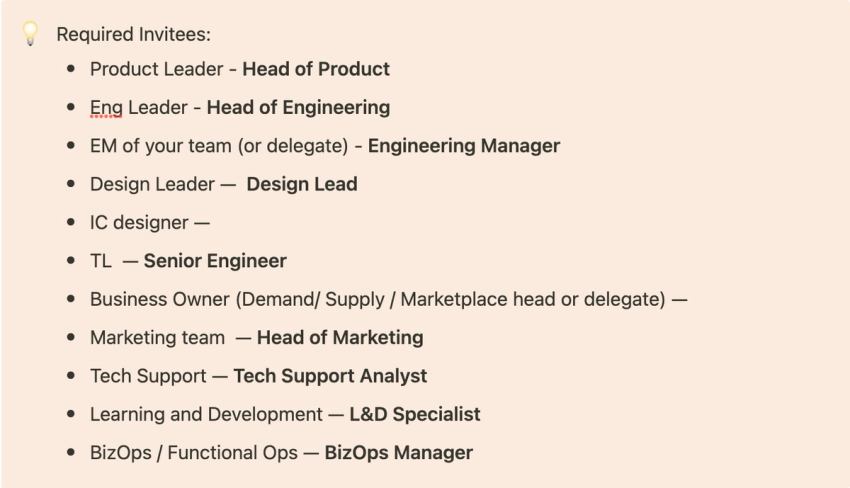Click the bold 'BizOps Manager' text
This screenshot has width=850, height=488.
coord(398,453)
